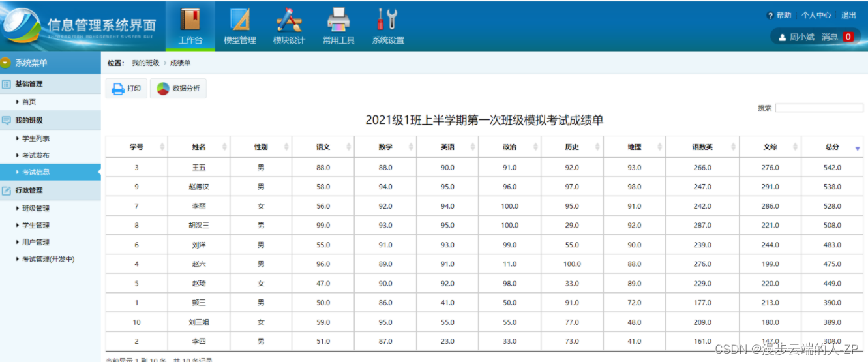This screenshot has height=362, width=868.
Task: Open 模型管理 model management icon
Action: point(239,19)
